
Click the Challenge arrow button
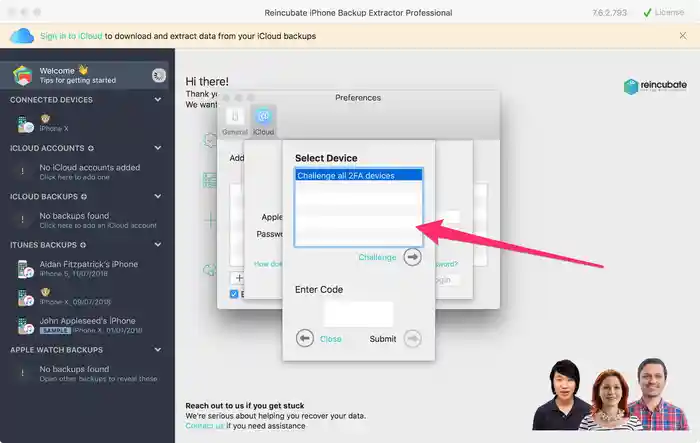[x=412, y=257]
